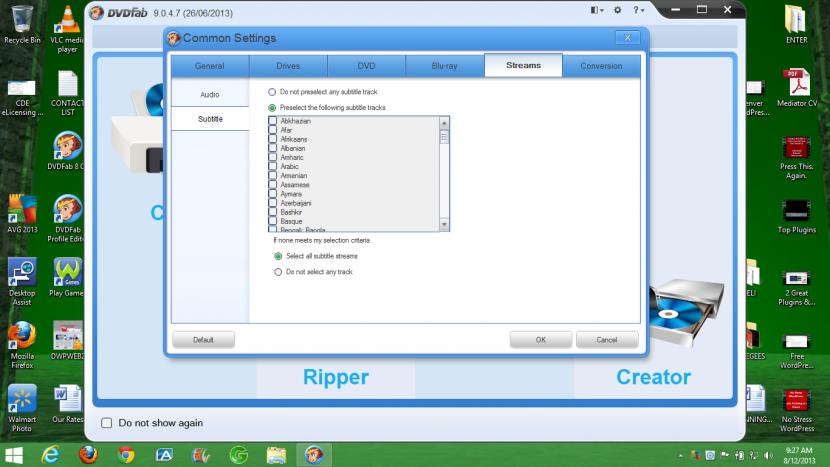
Task: Open the DVDFab help dropdown
Action: click(638, 10)
